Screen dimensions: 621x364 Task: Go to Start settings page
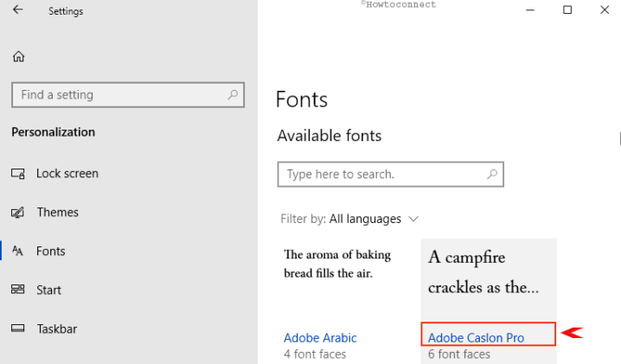48,290
